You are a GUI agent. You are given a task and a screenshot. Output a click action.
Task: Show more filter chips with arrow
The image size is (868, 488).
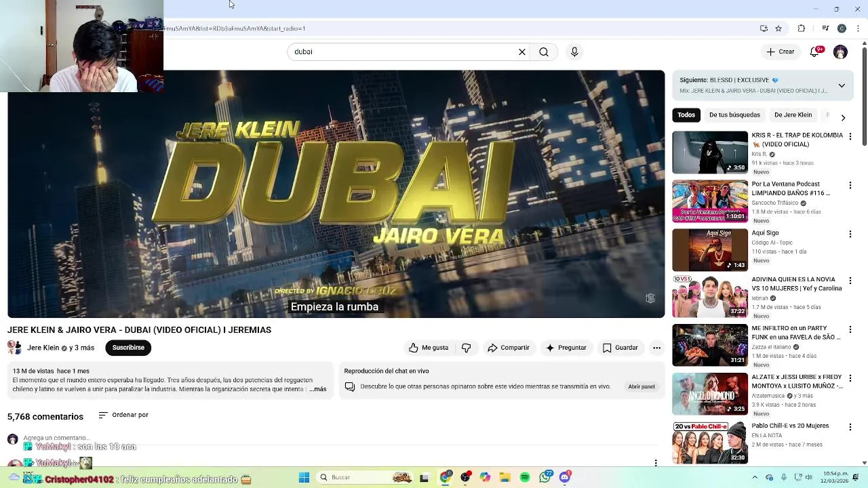pos(843,117)
